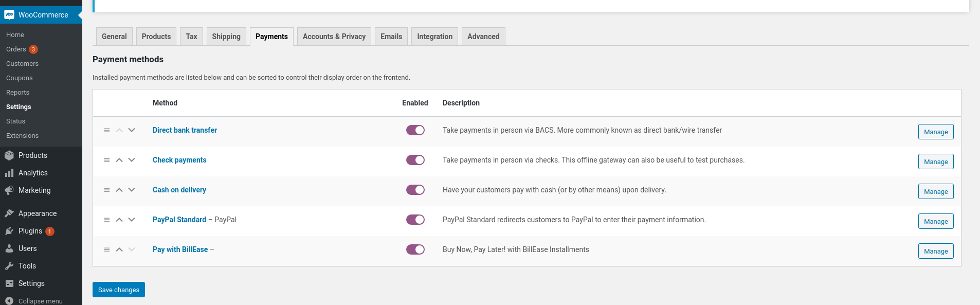Open the Direct bank transfer link
Image resolution: width=980 pixels, height=305 pixels.
point(185,130)
